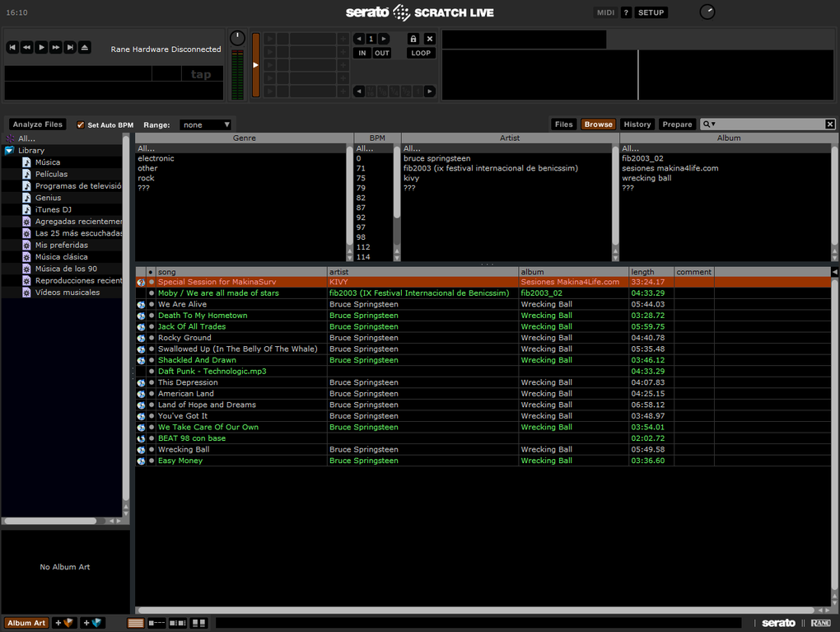Image resolution: width=840 pixels, height=632 pixels.
Task: Add a smart crate with the blue crate icon
Action: click(94, 623)
